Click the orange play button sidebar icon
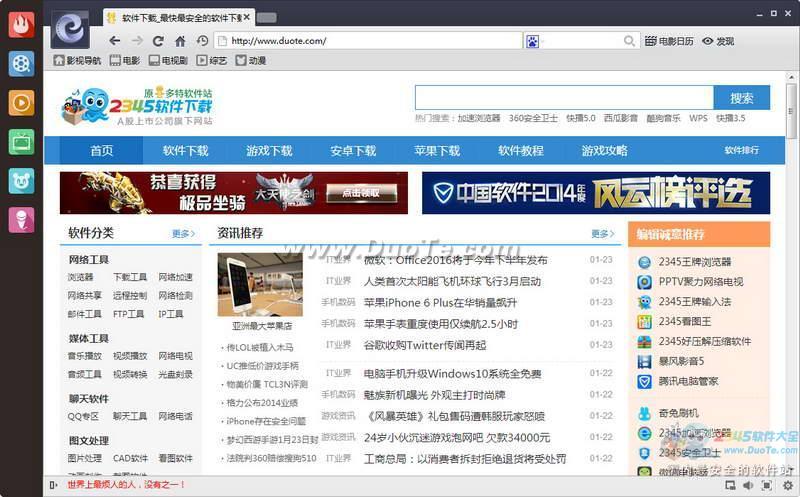Viewport: 800px width, 497px height. point(21,102)
